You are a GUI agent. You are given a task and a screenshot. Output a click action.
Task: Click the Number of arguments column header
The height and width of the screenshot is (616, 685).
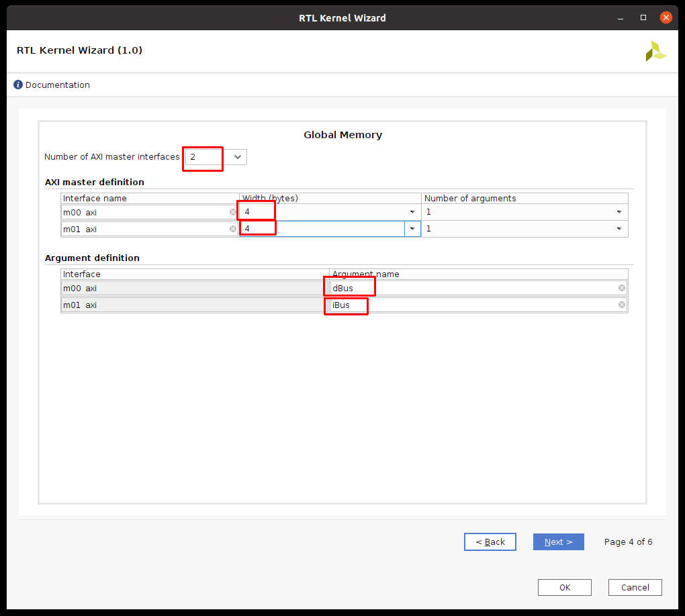coord(524,198)
